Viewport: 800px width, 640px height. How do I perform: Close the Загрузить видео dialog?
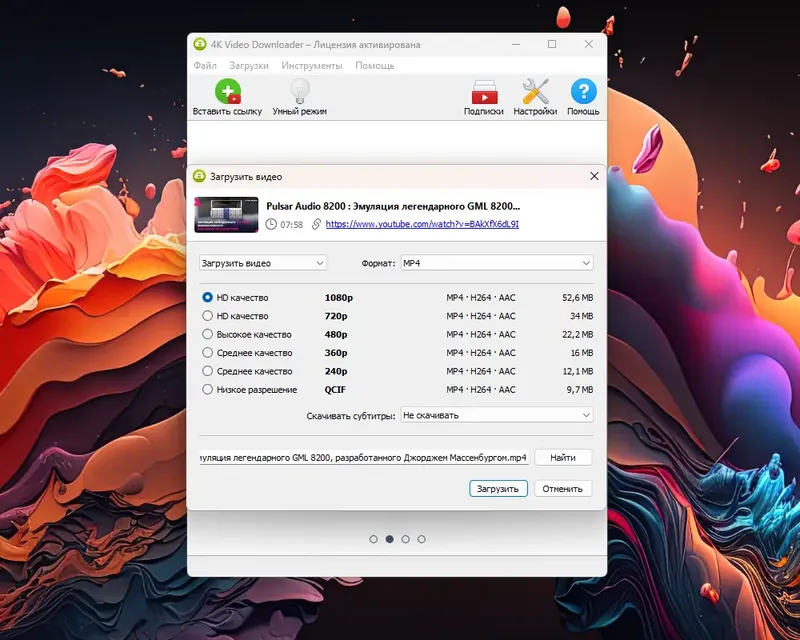pos(594,176)
